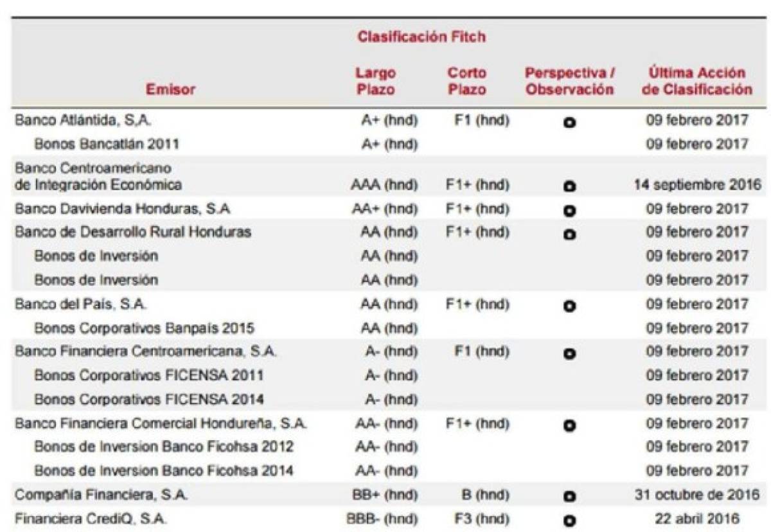Click the Bonos Corporativos FICENSA 2014 entry
Image resolution: width=771 pixels, height=532 pixels.
click(x=148, y=399)
